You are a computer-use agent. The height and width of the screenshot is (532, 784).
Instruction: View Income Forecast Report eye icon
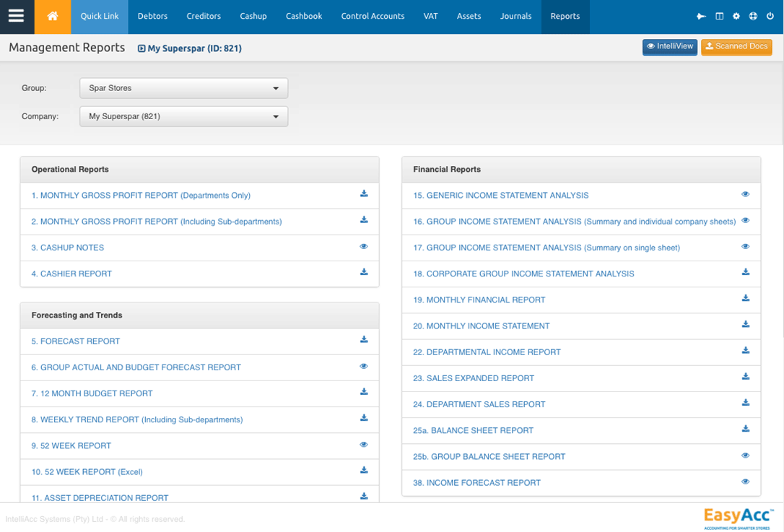[746, 481]
